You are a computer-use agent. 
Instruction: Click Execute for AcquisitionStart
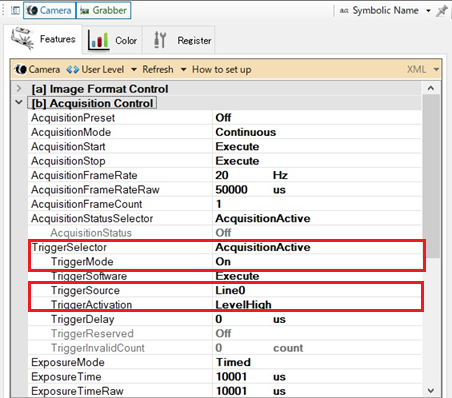pos(237,146)
